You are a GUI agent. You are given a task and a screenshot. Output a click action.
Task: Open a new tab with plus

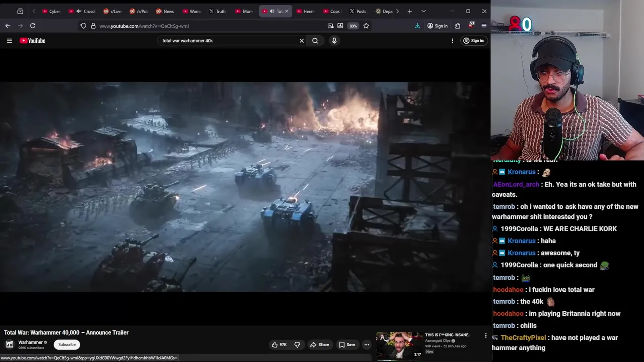[x=410, y=11]
